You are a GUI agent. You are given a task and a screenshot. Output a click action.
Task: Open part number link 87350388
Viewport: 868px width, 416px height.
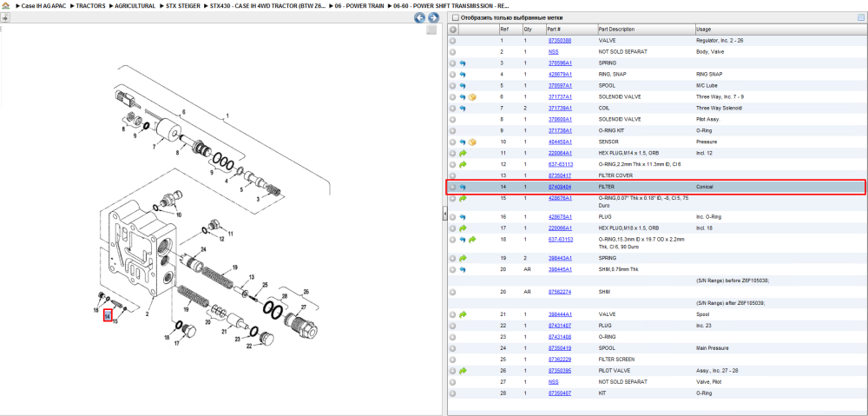coord(560,41)
